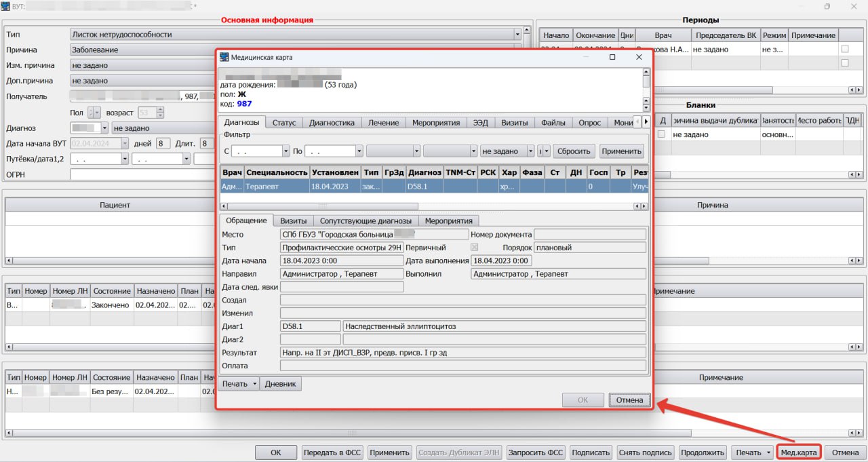Open the Опрос tab
Viewport: 868px width, 462px height.
(x=589, y=123)
